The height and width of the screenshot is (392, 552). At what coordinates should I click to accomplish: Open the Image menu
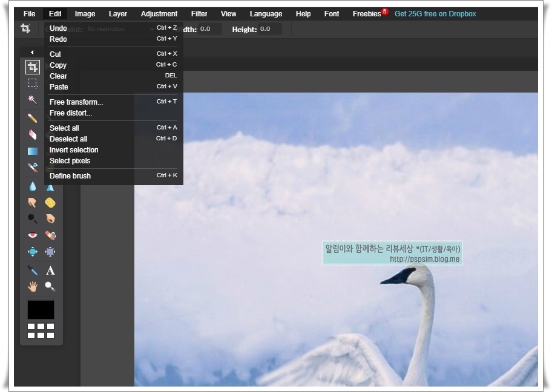tap(85, 14)
